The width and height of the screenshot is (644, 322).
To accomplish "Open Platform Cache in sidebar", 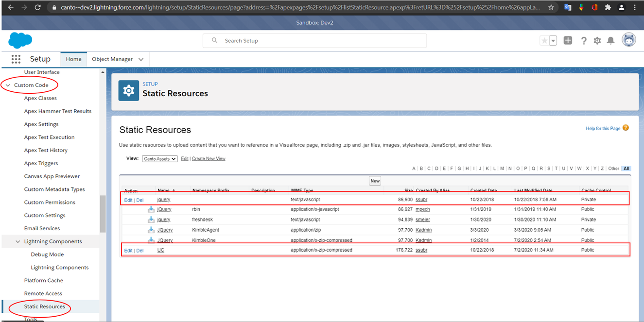I will coord(44,281).
